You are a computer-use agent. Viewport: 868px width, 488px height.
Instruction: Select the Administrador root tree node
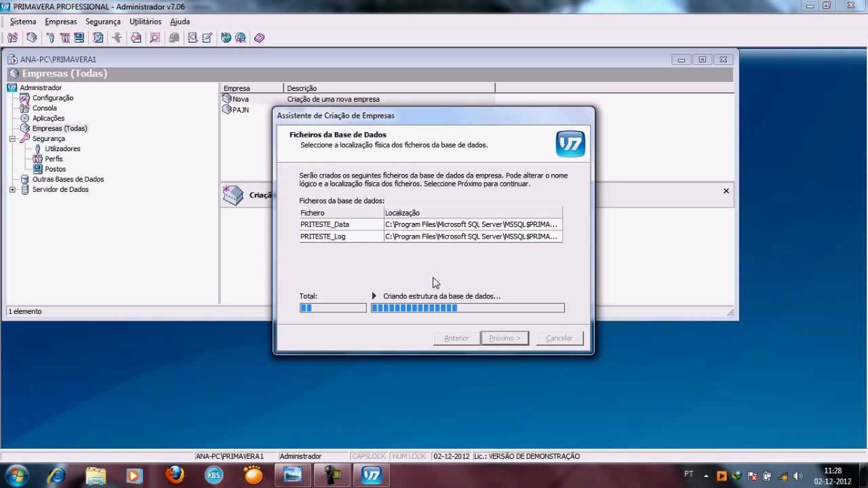41,87
